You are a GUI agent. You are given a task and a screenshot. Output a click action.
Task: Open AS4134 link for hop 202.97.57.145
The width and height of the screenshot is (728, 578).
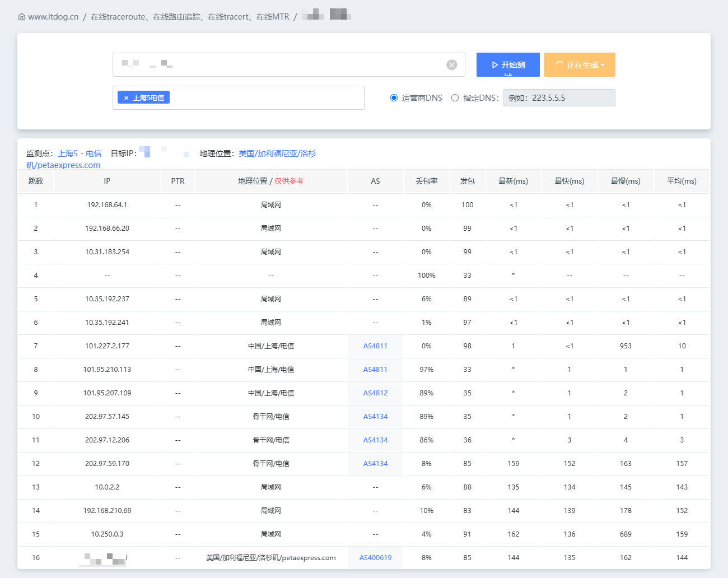click(375, 417)
